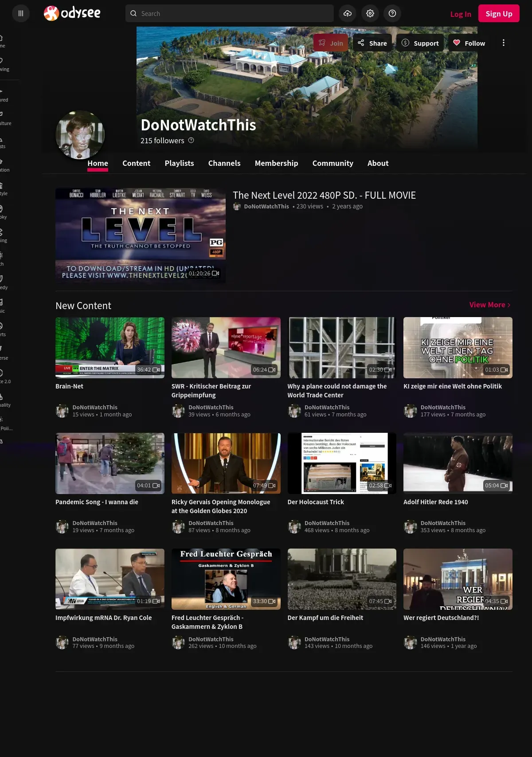Open the settings gear icon
Screen dimensions: 532x757
point(370,13)
